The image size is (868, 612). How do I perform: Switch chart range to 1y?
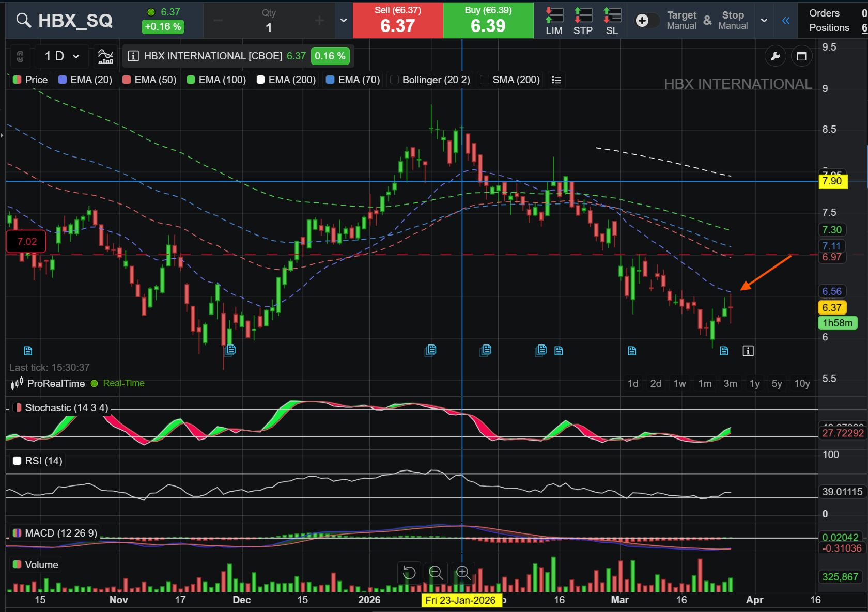(x=754, y=383)
